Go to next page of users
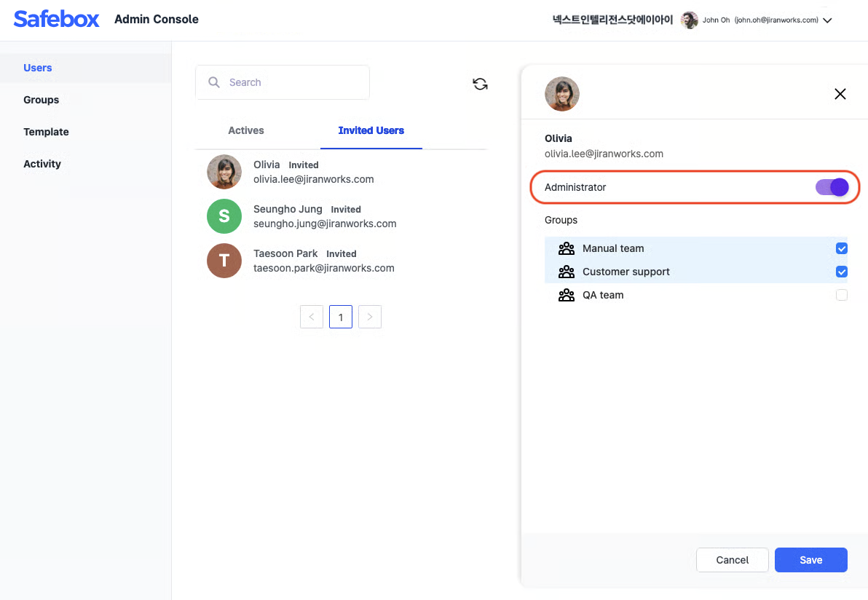This screenshot has width=868, height=600. [370, 317]
